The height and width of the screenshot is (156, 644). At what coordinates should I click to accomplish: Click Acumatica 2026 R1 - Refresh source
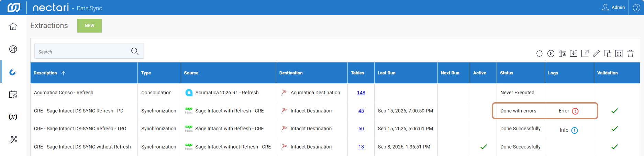(227, 93)
